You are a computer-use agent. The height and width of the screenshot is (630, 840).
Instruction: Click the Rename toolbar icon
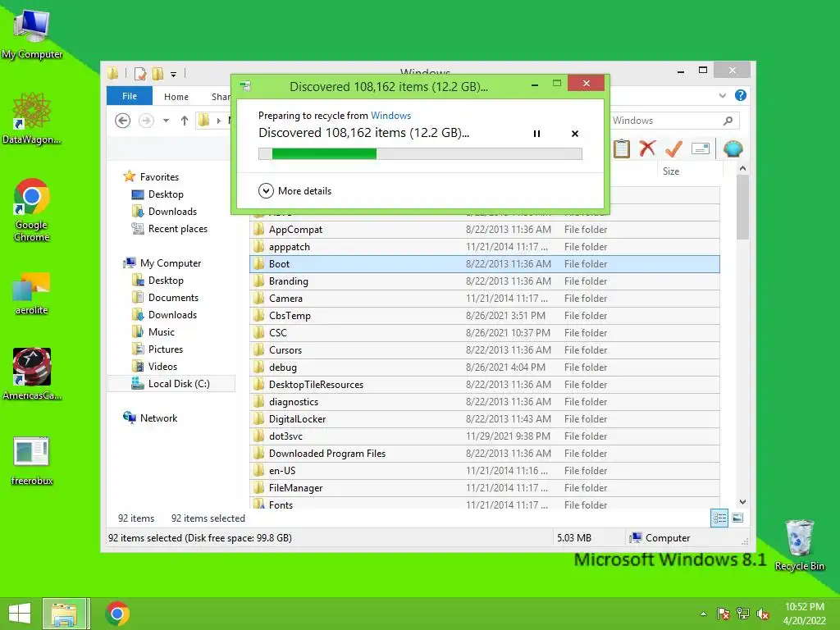[x=701, y=148]
